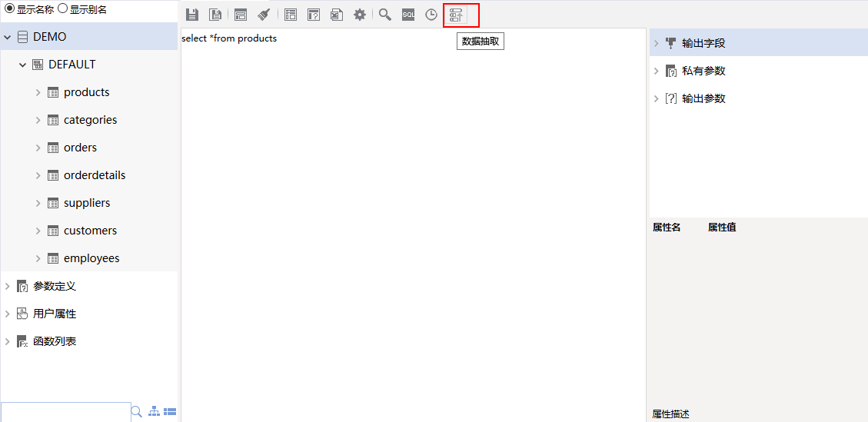
Task: Open settings via the gear toolbar icon
Action: (360, 15)
